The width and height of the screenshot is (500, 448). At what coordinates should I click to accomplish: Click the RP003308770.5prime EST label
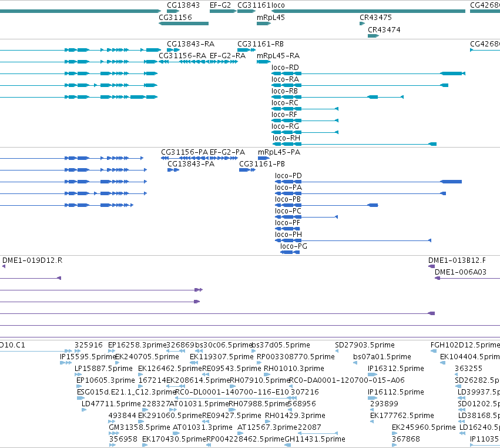tap(296, 357)
